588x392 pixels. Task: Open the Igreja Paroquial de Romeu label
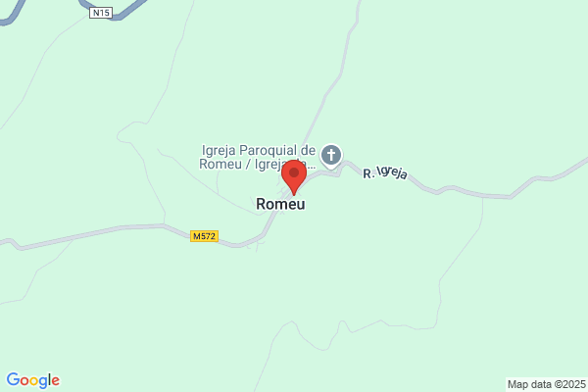tap(258, 157)
